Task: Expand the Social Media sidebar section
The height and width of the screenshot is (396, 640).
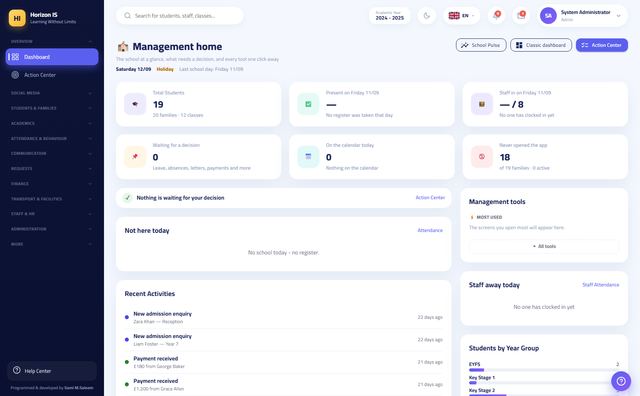Action: point(52,93)
